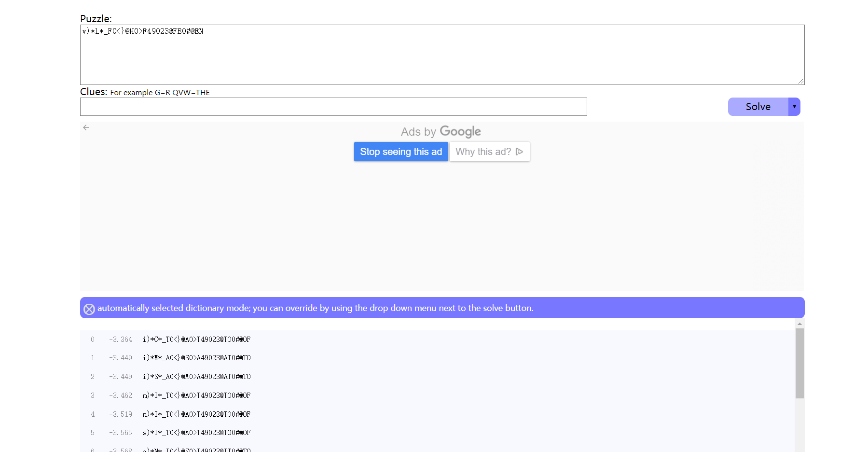Click the 'Puzzle:' label
The image size is (868, 452).
tap(96, 19)
